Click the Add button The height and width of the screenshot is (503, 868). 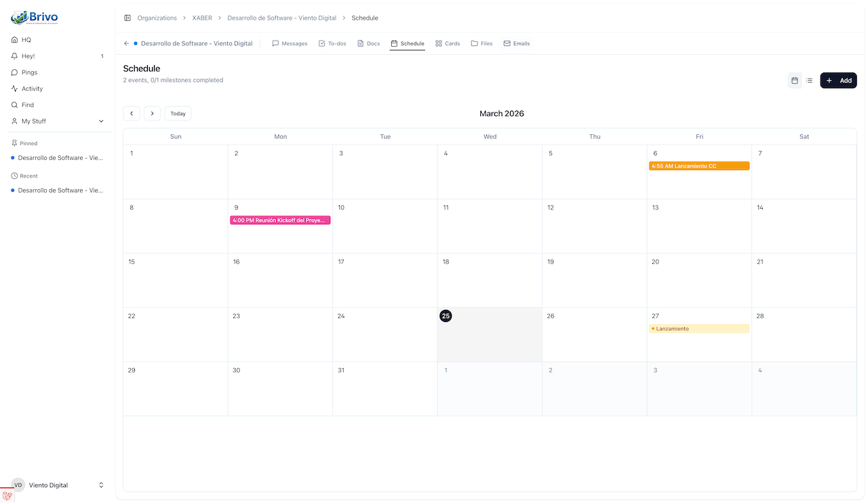[838, 81]
